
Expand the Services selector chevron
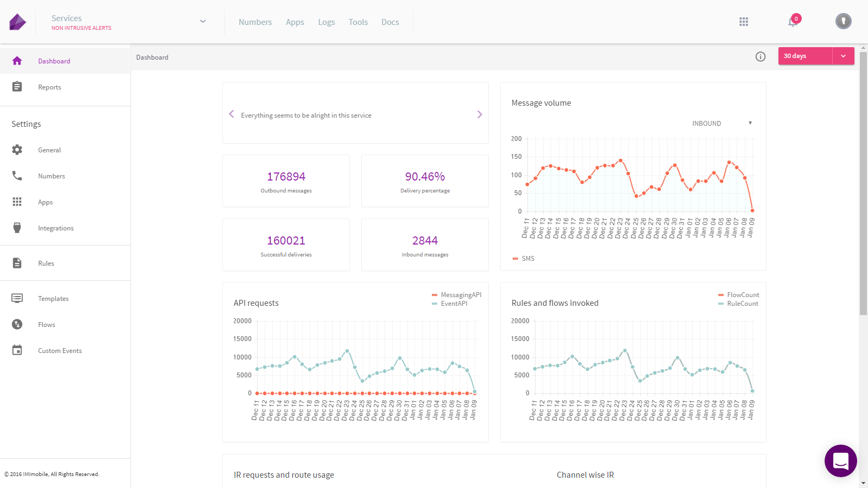pos(203,22)
